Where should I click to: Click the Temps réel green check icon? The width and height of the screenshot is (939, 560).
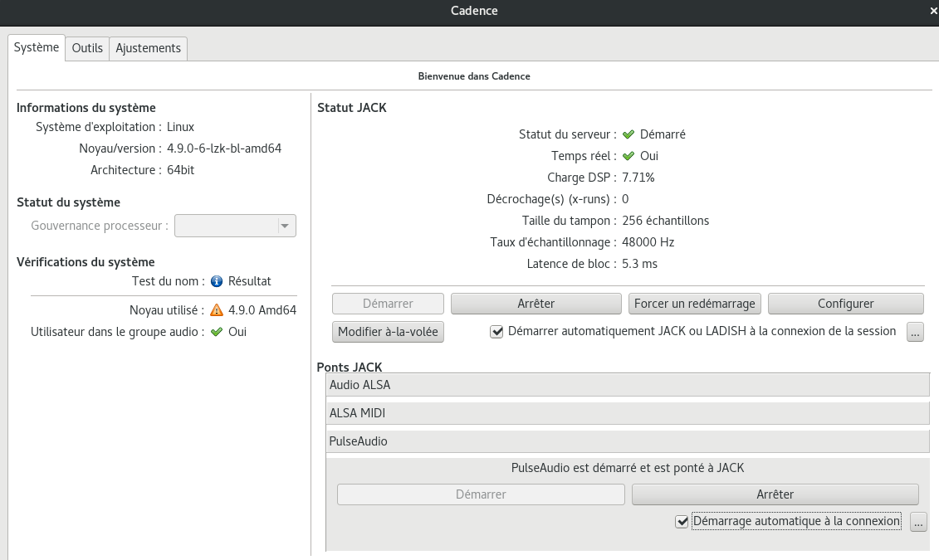point(628,156)
